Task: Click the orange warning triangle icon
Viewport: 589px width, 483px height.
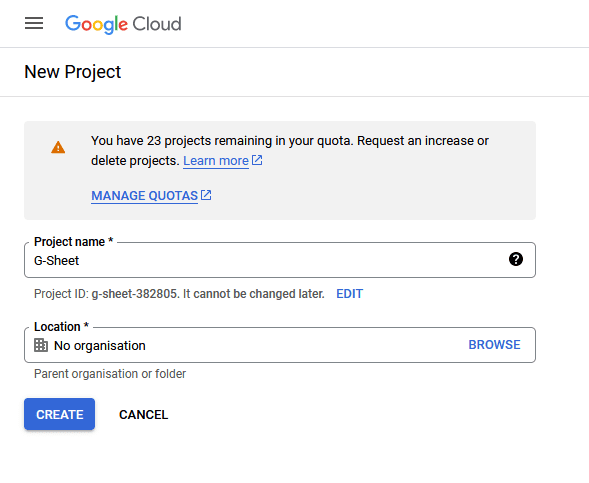Action: [x=58, y=147]
